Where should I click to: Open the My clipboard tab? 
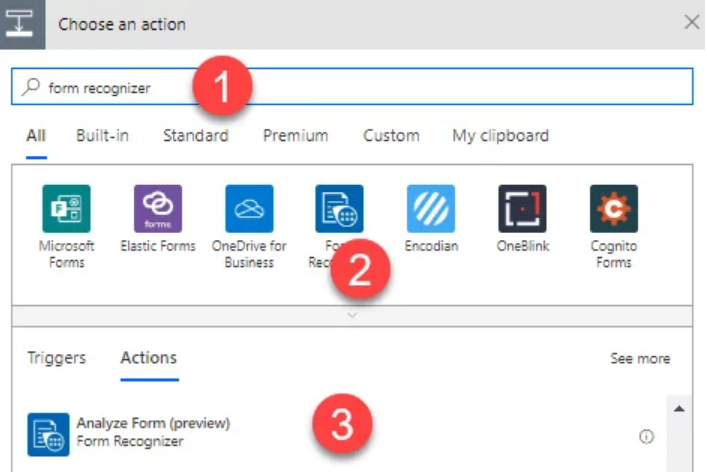pyautogui.click(x=500, y=136)
